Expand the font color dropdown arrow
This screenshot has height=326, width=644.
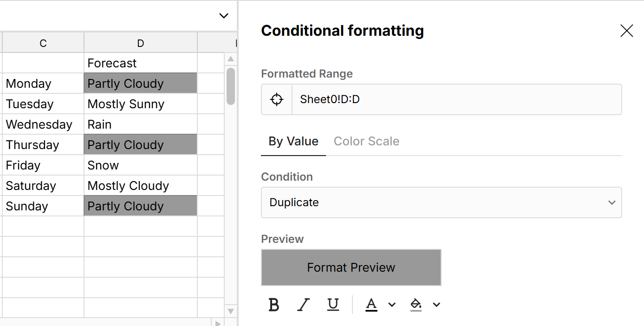click(x=391, y=304)
